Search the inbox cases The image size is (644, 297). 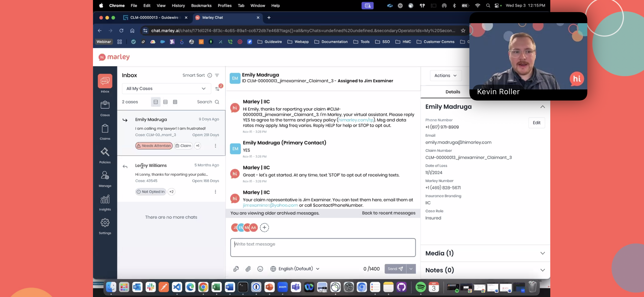pyautogui.click(x=208, y=102)
